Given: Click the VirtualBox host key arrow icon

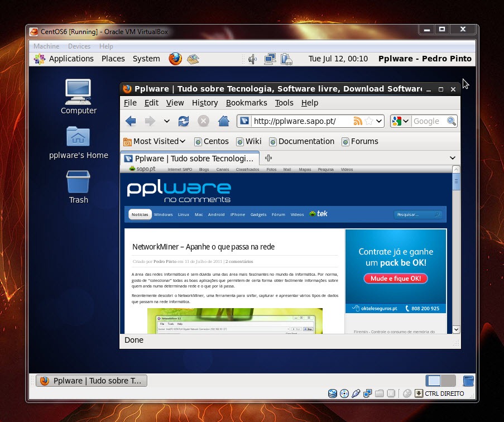Looking at the screenshot, I should [x=419, y=394].
